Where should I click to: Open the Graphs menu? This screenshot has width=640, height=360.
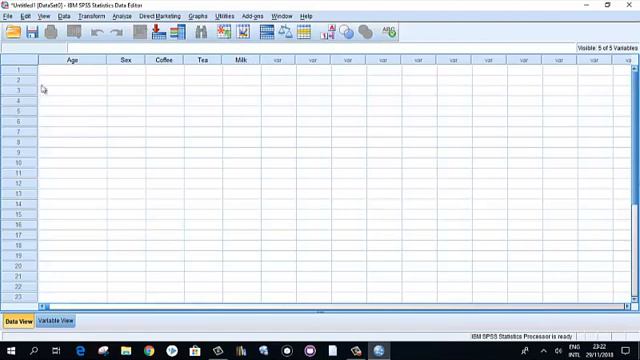pos(198,16)
